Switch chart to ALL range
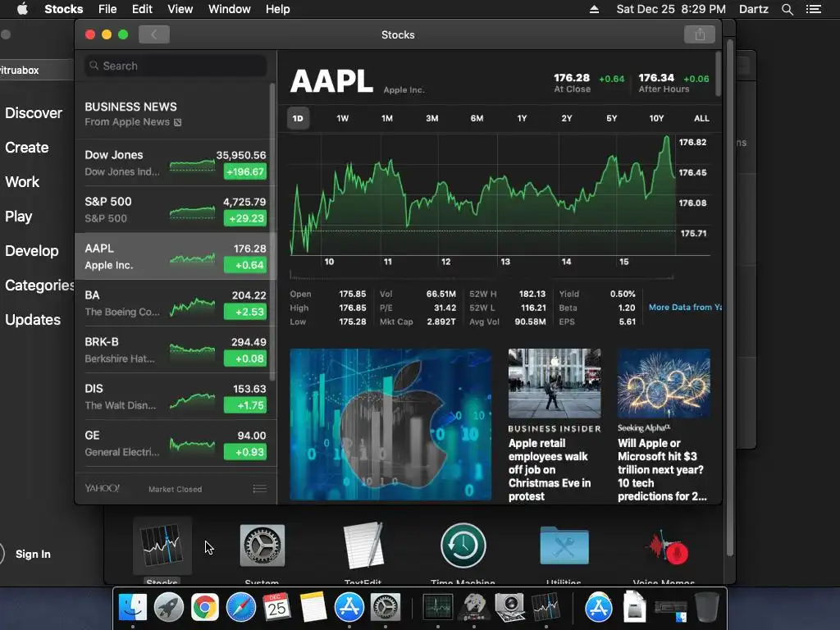 tap(701, 118)
